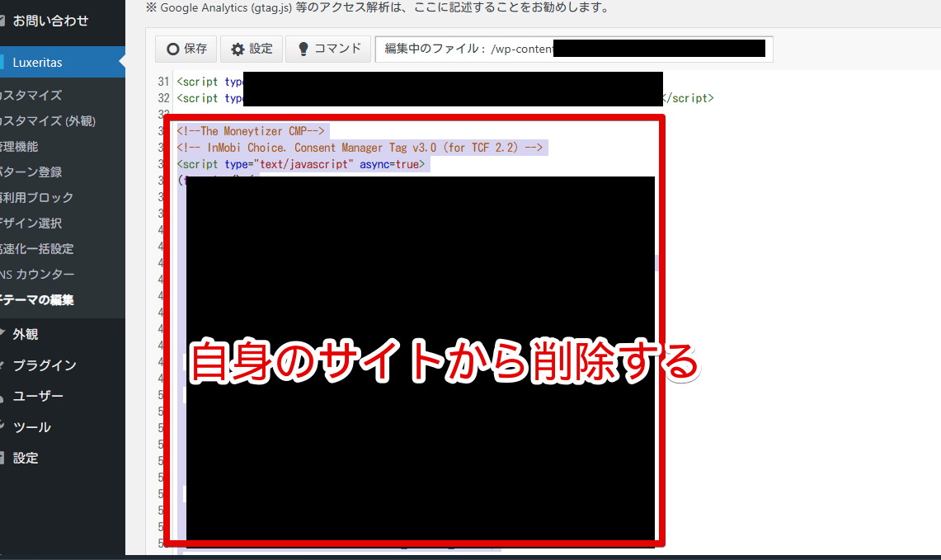
Task: Select the Luxeritas menu in sidebar
Action: (63, 63)
